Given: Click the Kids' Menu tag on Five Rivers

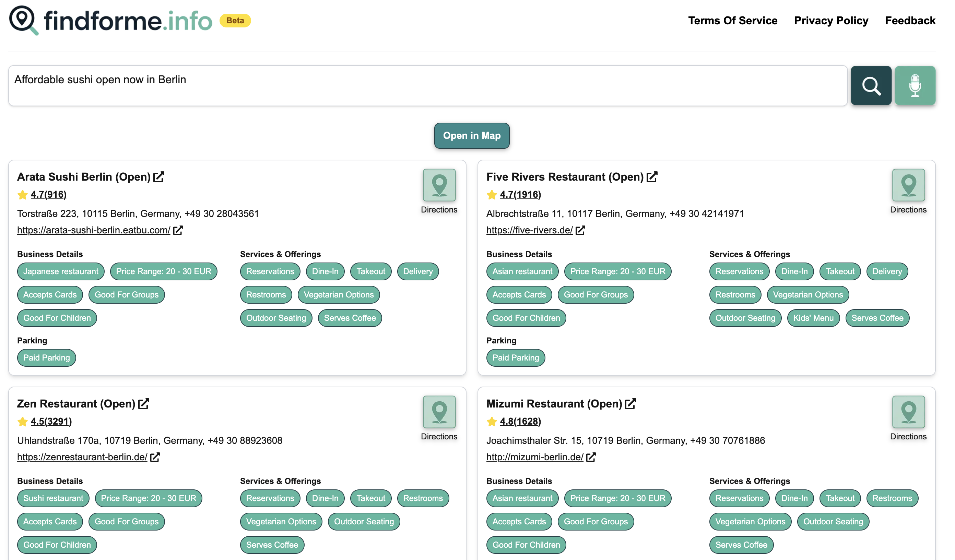Looking at the screenshot, I should coord(813,318).
